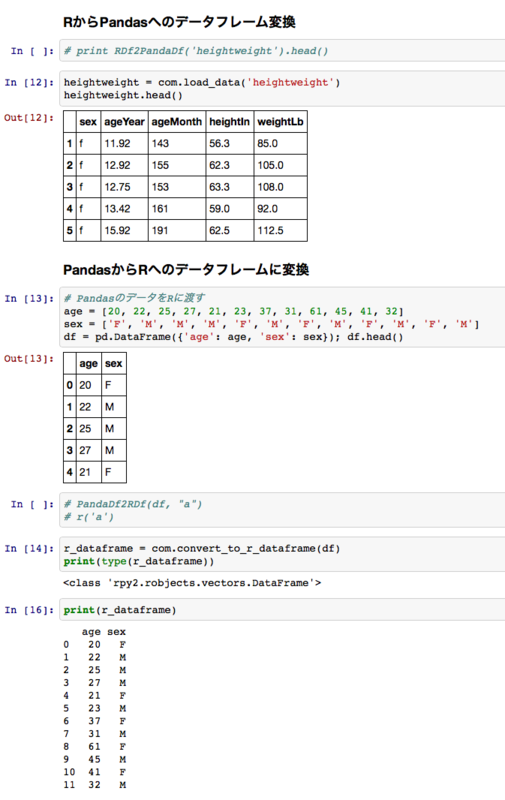This screenshot has width=505, height=800.
Task: Select the Out[13] prompt label
Action: (29, 359)
